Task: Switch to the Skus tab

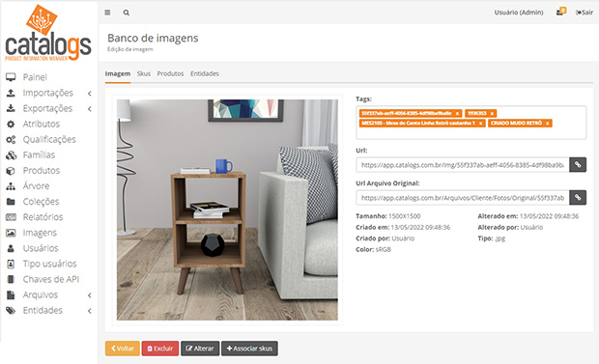Action: click(144, 73)
